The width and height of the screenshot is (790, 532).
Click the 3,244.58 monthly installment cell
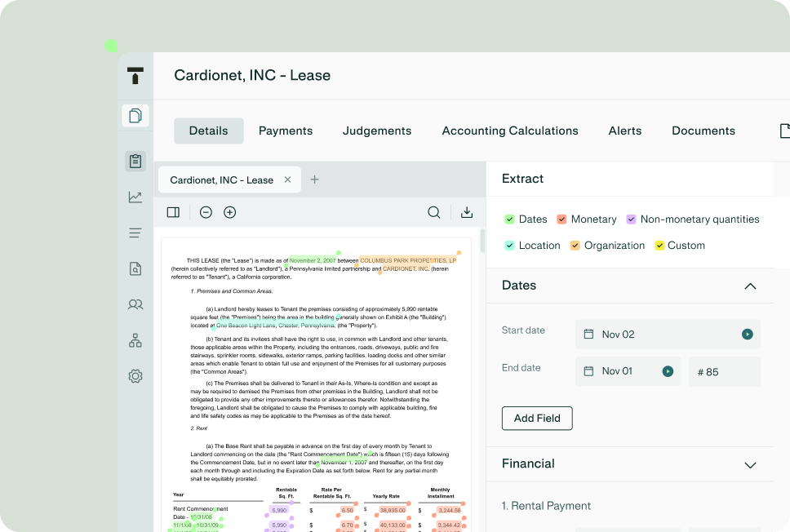(450, 510)
